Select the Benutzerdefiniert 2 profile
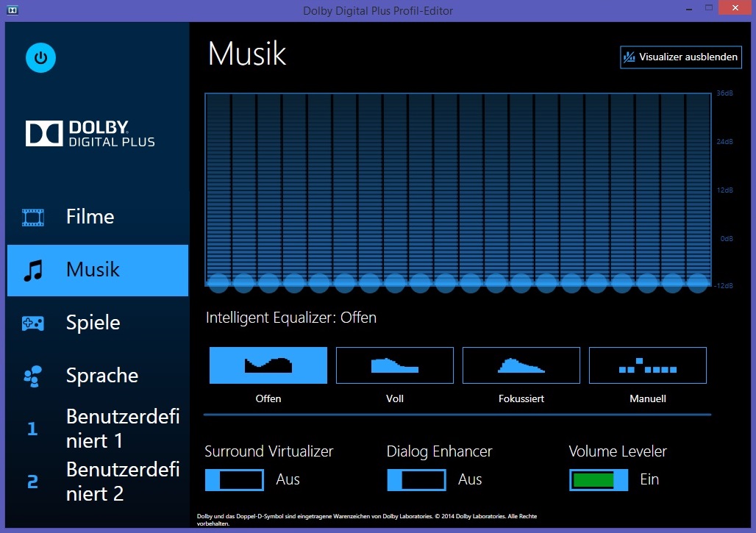This screenshot has height=533, width=756. coord(97,482)
